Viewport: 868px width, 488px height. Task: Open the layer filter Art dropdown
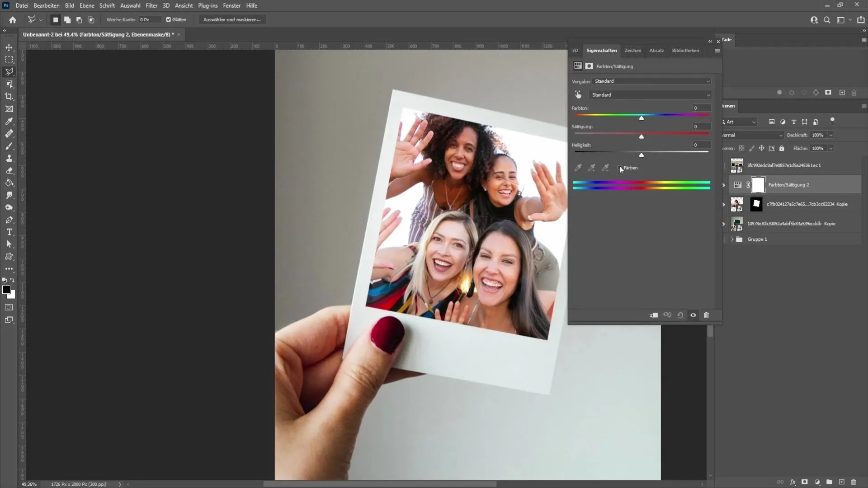[x=740, y=122]
